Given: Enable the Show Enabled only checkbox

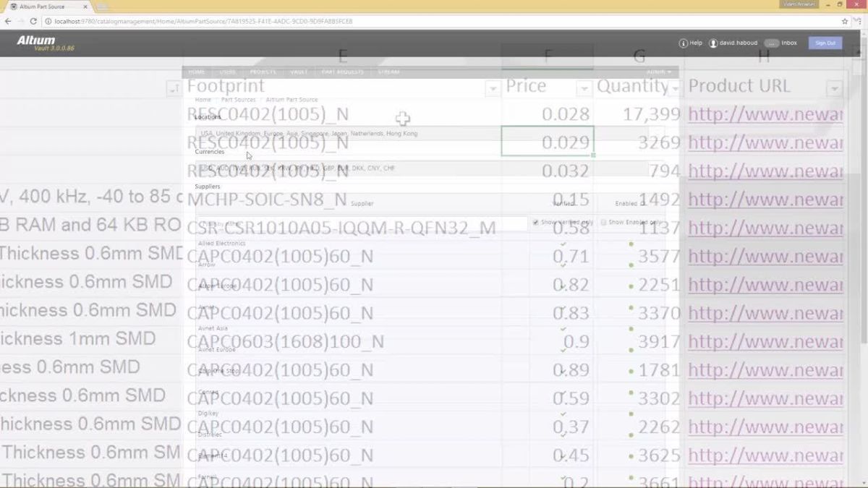Looking at the screenshot, I should point(604,223).
